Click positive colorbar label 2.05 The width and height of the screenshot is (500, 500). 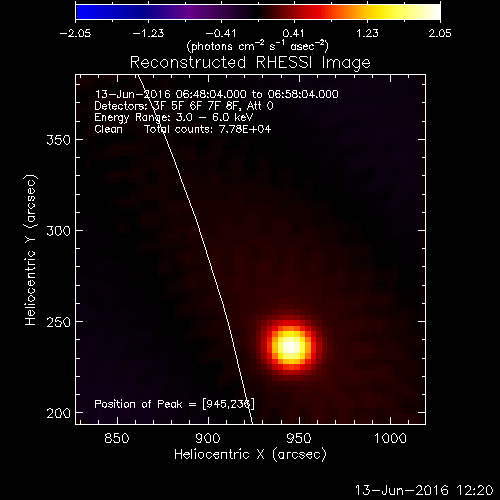pos(440,33)
